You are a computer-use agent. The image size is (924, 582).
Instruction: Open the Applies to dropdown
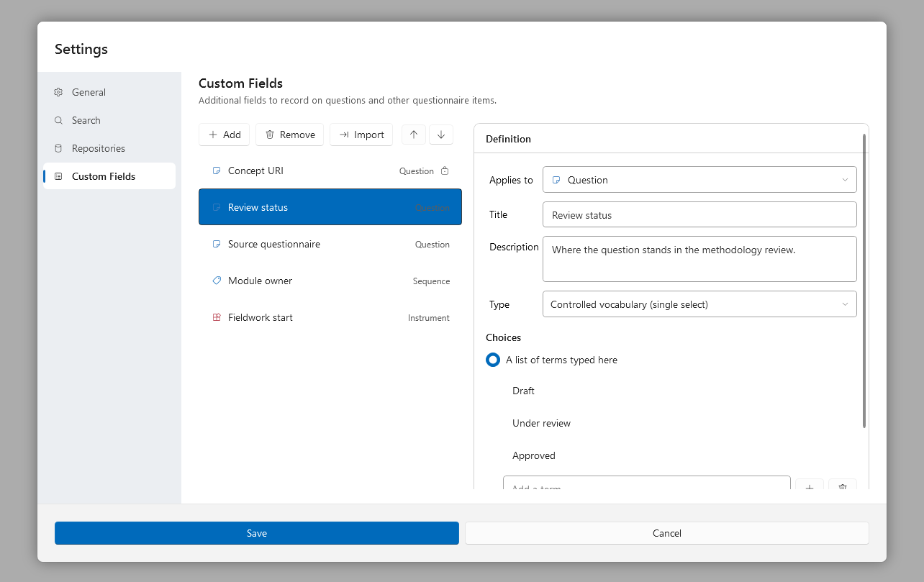click(699, 180)
